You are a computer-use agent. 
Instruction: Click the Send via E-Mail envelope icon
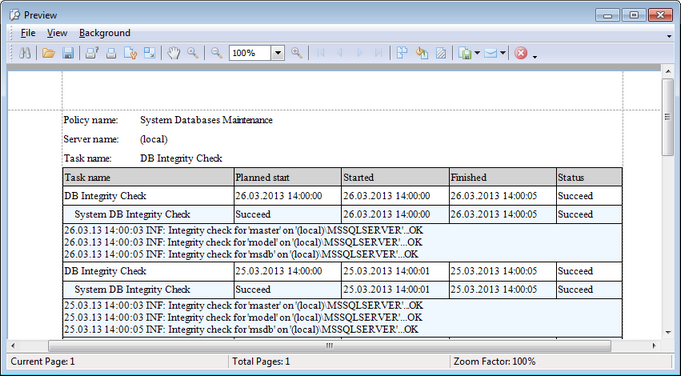pyautogui.click(x=490, y=53)
